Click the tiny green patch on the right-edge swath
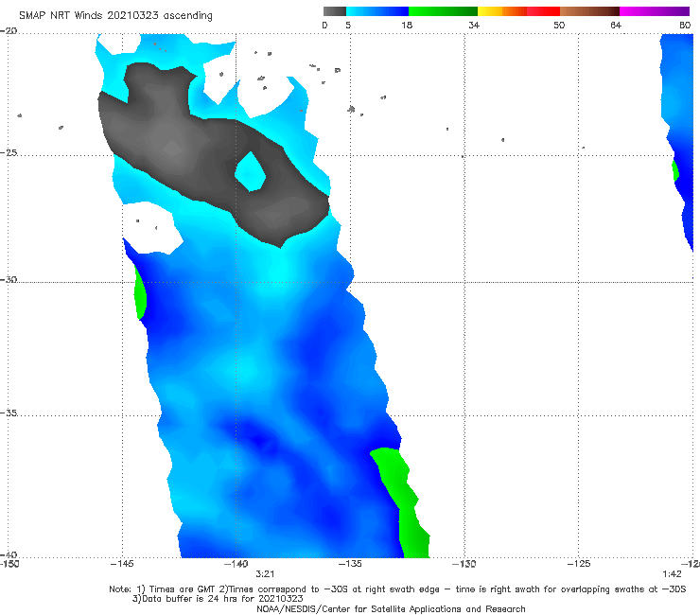 click(x=675, y=170)
